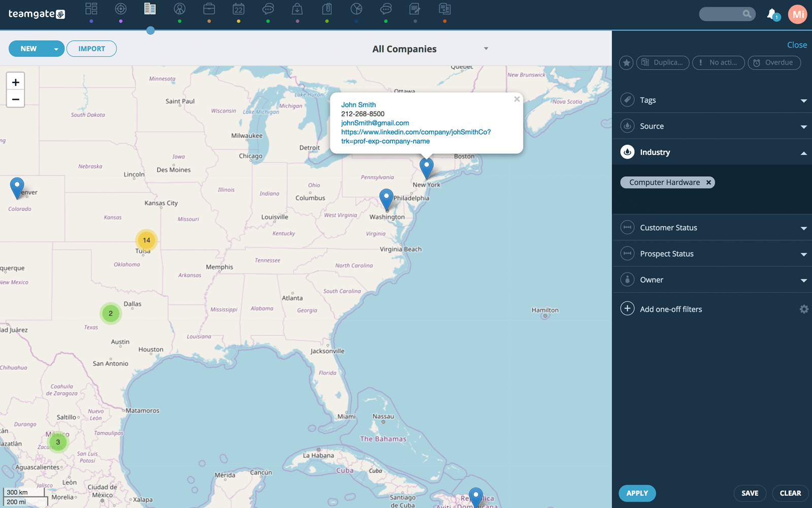This screenshot has width=812, height=508.
Task: Remove the Computer Hardware filter chip
Action: coord(708,182)
